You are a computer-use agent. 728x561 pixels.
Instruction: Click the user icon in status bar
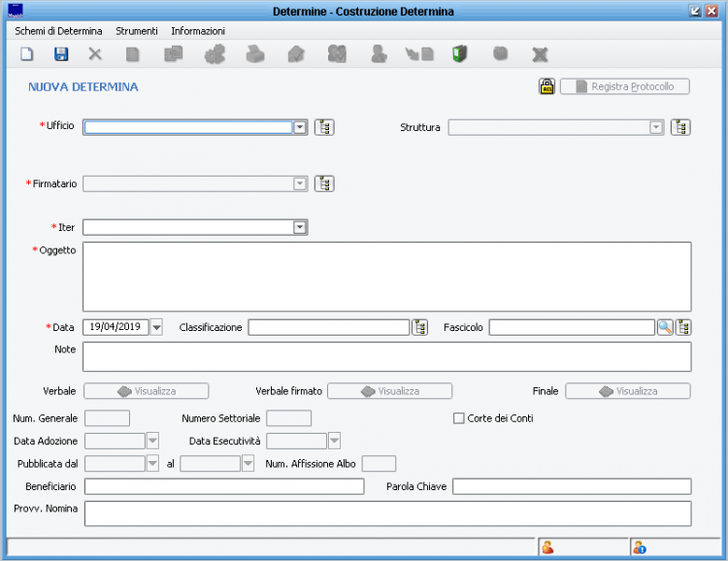548,547
